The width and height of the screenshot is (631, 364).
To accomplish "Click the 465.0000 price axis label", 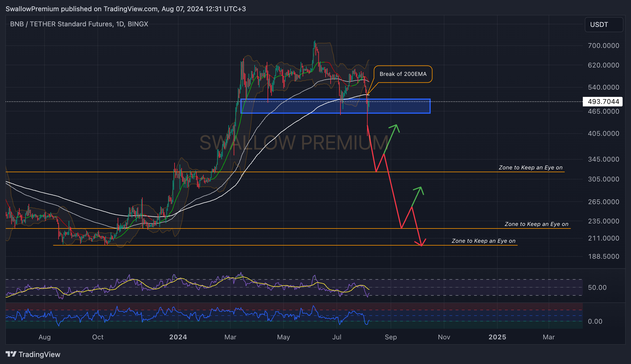I will [604, 111].
